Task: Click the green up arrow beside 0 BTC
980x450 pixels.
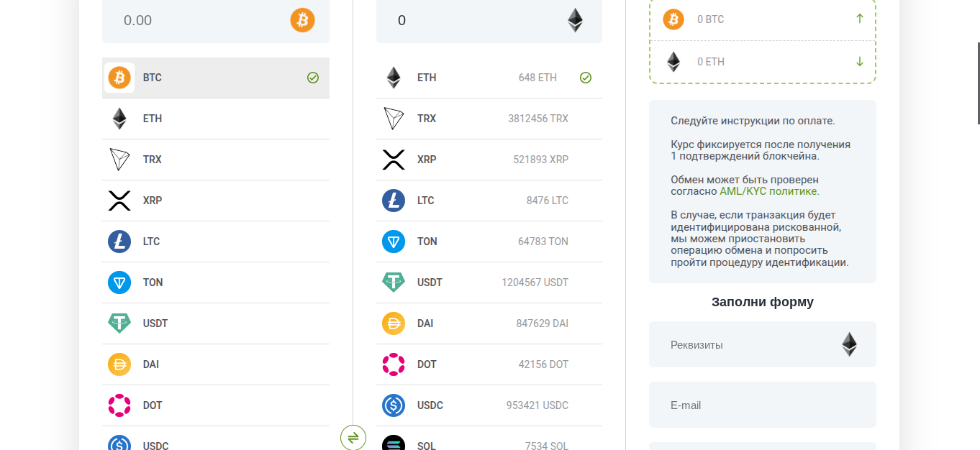Action: [859, 19]
